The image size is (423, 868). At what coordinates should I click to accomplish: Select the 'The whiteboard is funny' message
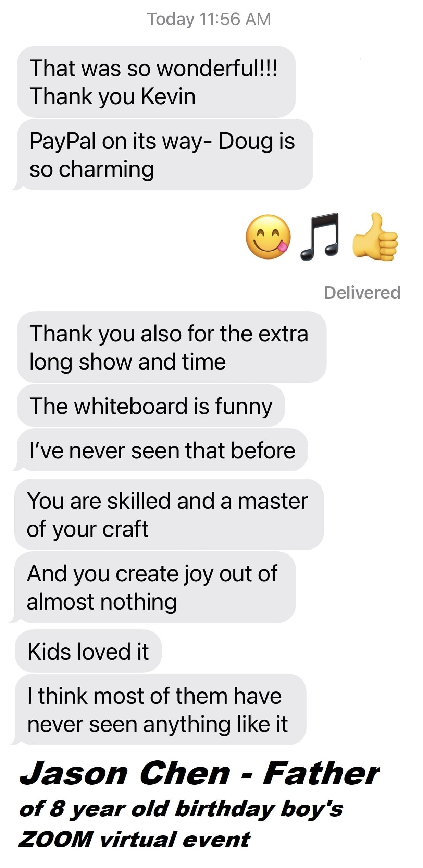151,406
